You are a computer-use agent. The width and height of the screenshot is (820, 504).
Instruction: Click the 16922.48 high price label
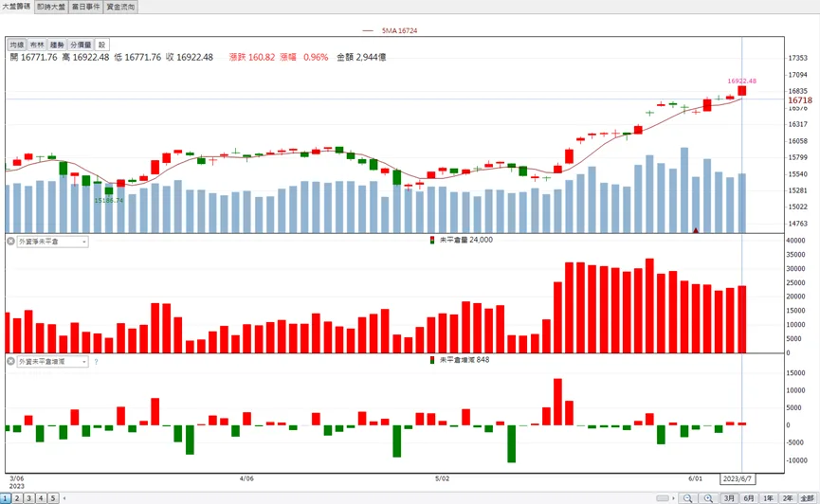741,81
